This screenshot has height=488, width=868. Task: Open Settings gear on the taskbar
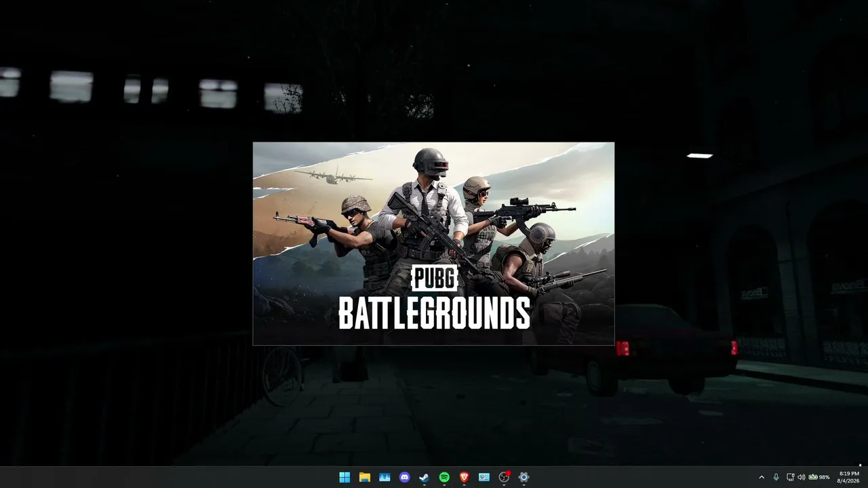pyautogui.click(x=524, y=477)
